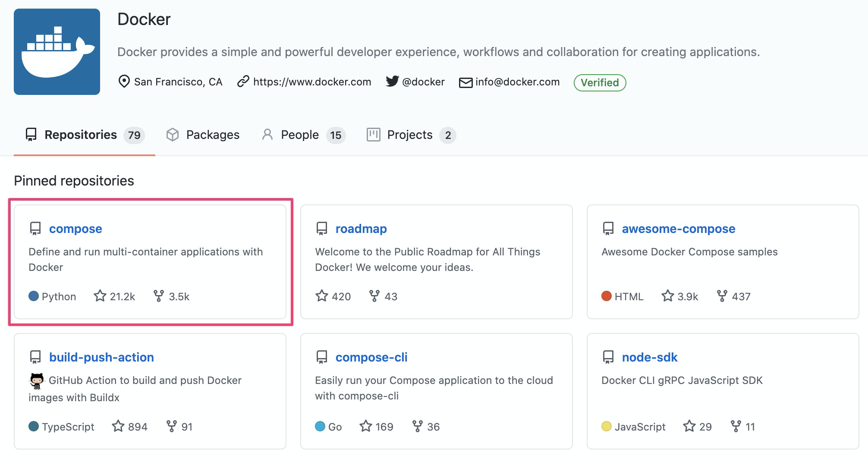Open the https://www.docker.com website link
Viewport: 868px width, 459px height.
[x=312, y=82]
